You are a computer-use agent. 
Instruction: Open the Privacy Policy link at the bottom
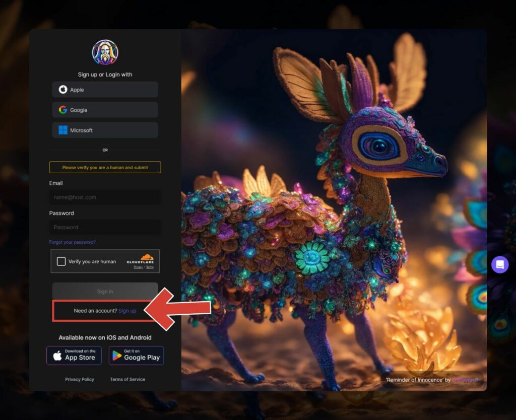(x=80, y=379)
